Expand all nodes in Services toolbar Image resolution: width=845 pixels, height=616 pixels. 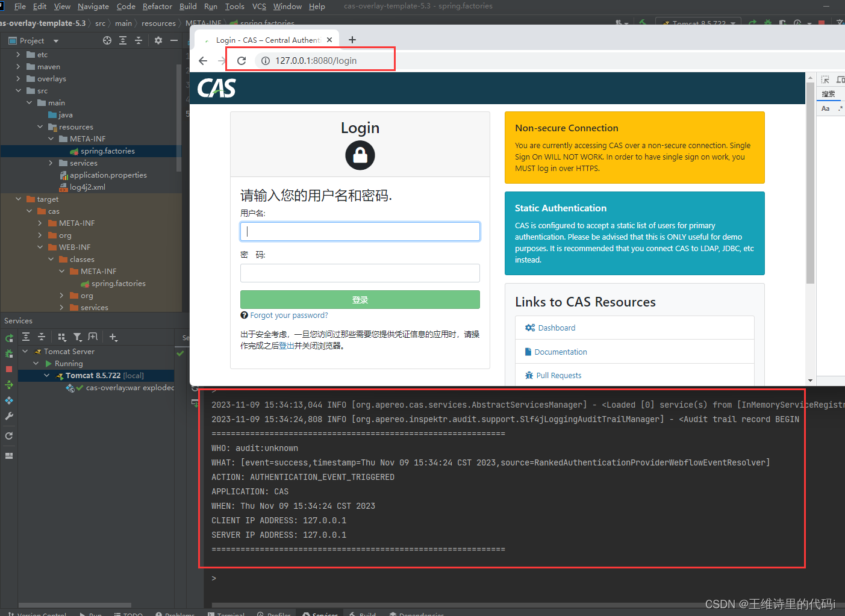point(26,337)
